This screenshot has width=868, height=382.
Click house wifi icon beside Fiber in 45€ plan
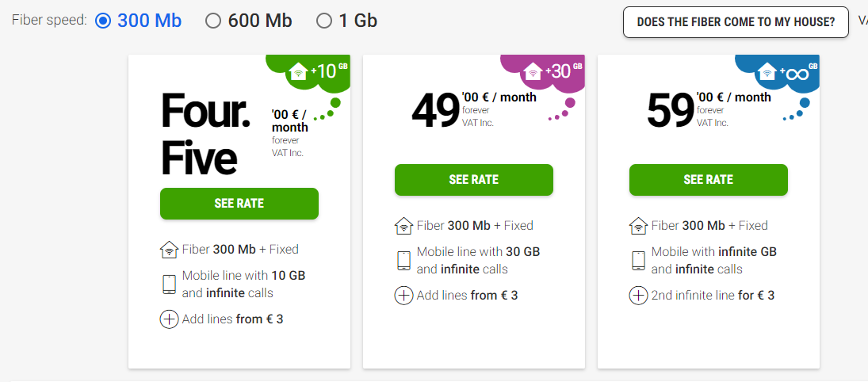pos(170,250)
